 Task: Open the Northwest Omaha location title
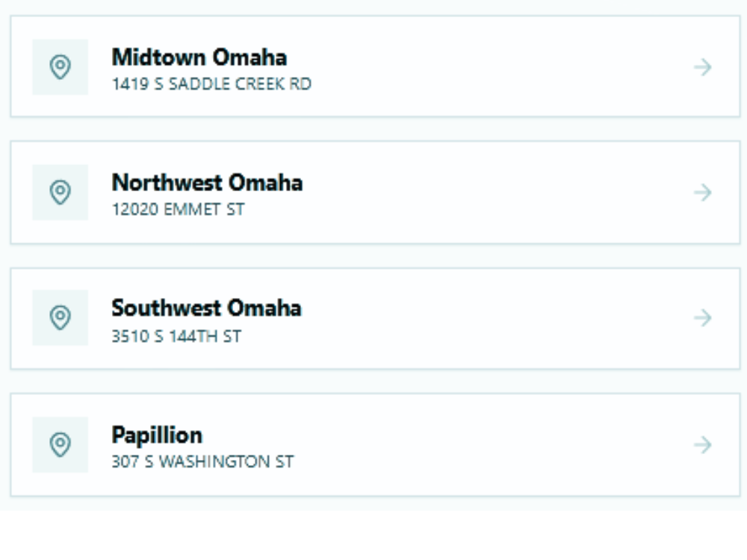point(207,183)
